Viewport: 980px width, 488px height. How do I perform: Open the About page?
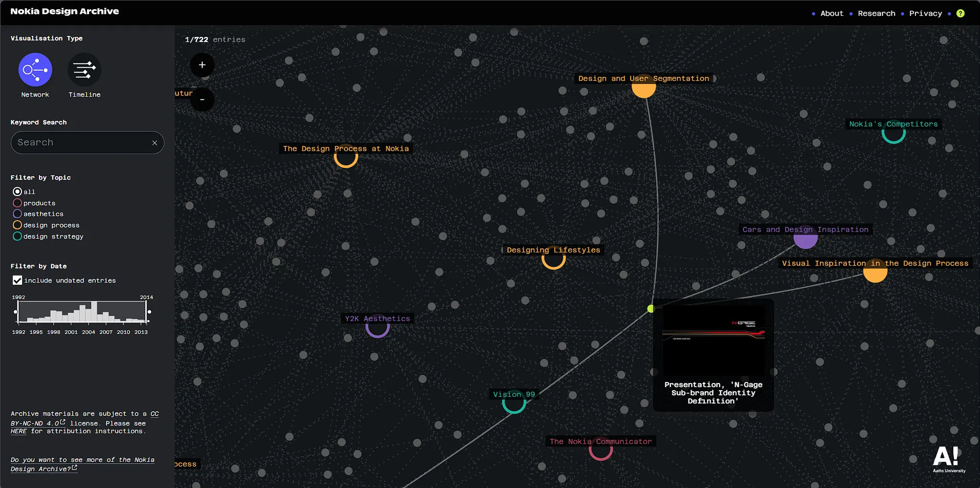pos(831,13)
